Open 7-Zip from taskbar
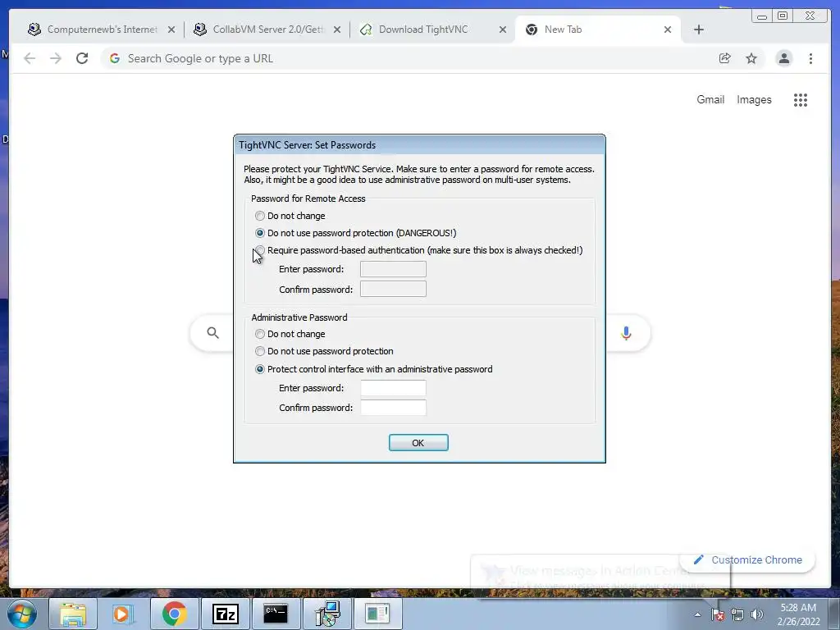This screenshot has height=630, width=840. point(225,614)
